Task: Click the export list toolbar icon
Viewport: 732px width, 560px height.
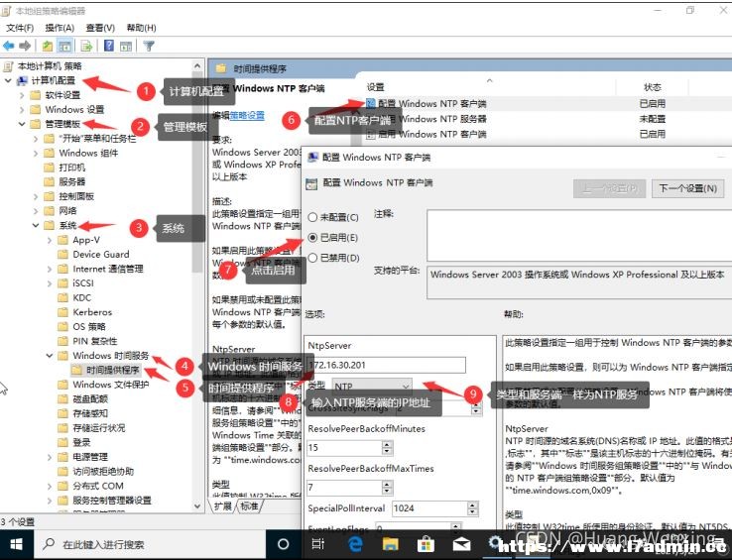Action: coord(86,46)
